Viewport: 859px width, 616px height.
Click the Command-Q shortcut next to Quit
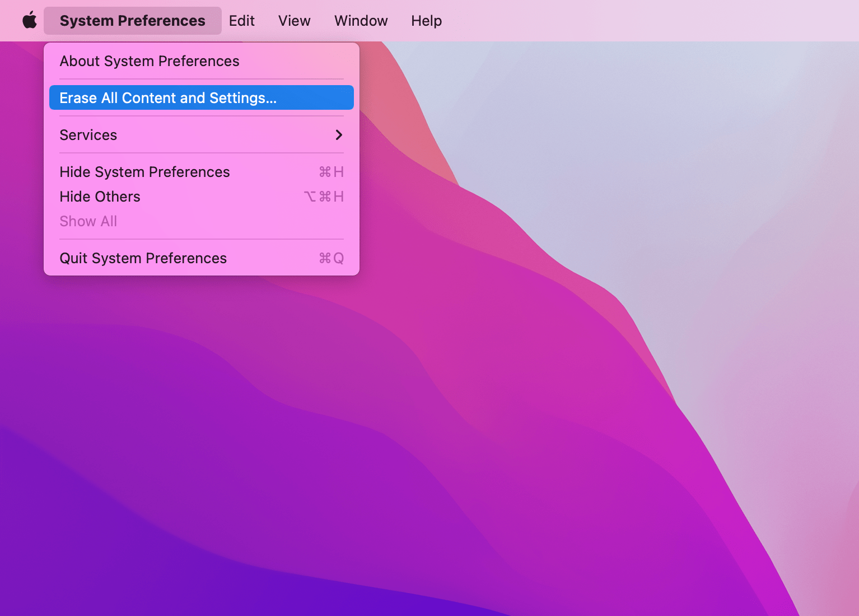[330, 258]
